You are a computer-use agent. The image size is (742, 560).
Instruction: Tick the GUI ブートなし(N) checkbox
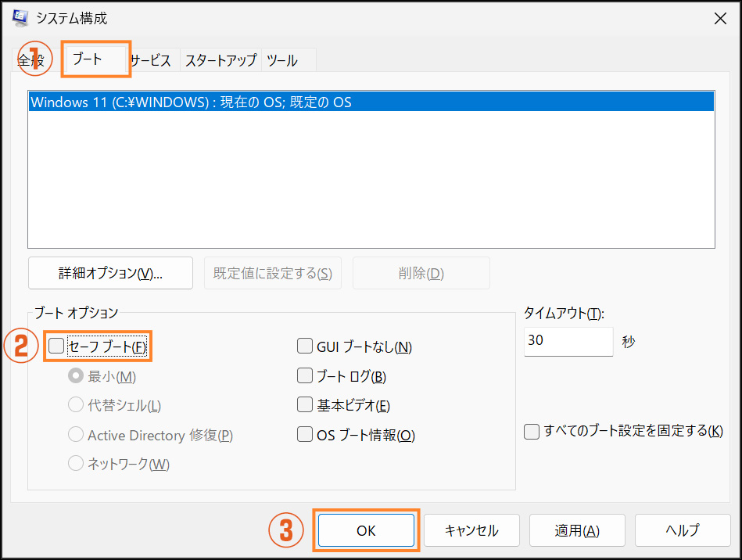coord(305,346)
